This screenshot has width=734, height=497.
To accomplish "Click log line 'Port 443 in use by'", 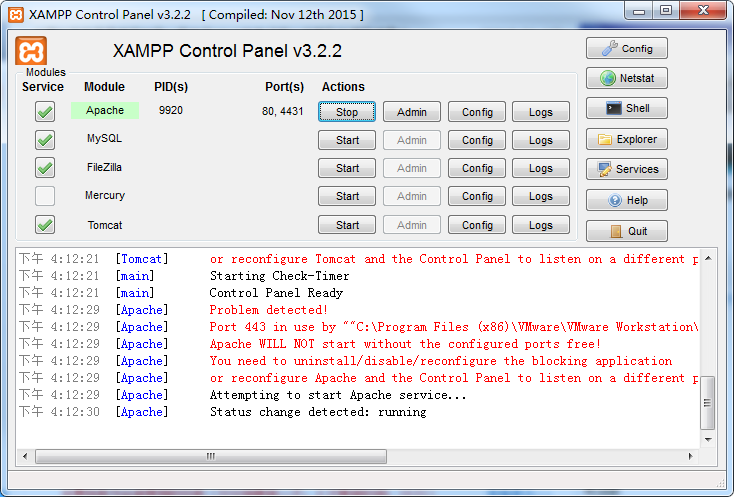I will point(273,327).
